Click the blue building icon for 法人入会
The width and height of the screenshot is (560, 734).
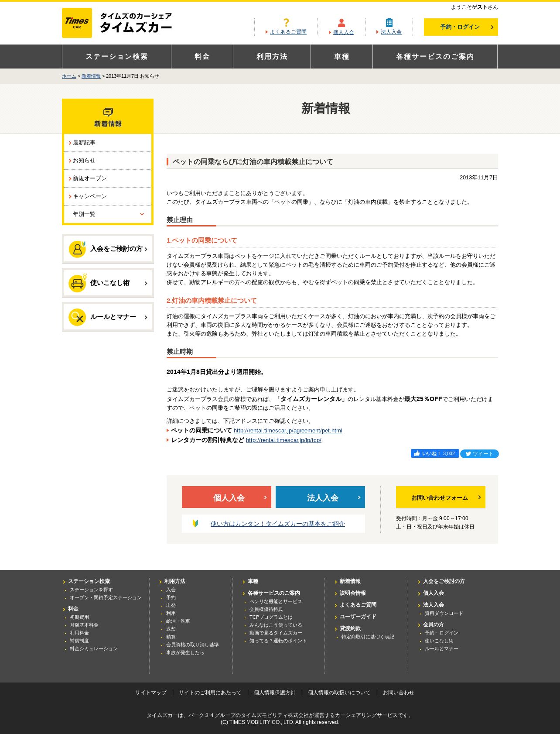point(389,23)
